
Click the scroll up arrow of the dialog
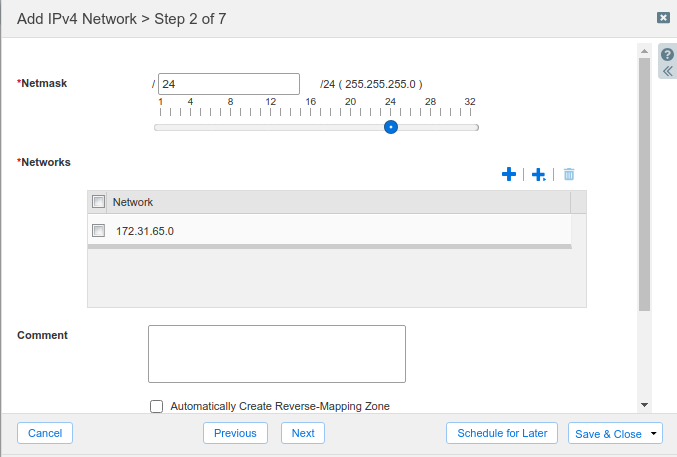pyautogui.click(x=644, y=49)
